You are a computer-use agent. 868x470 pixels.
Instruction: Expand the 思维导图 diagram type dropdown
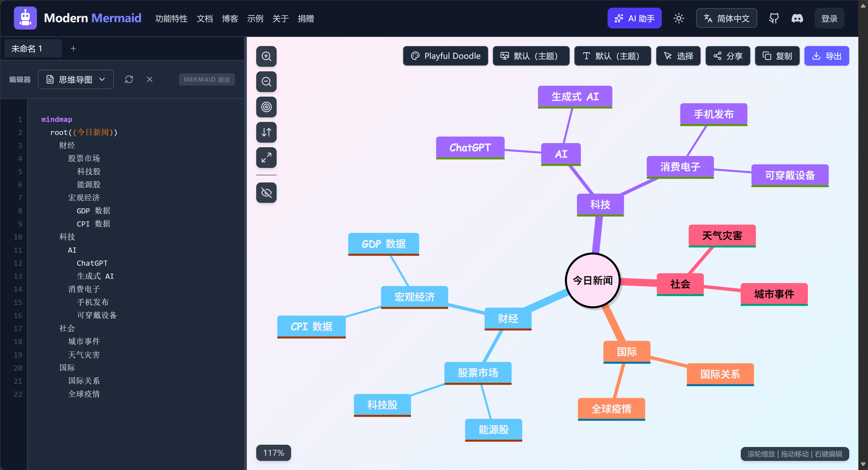coord(76,80)
